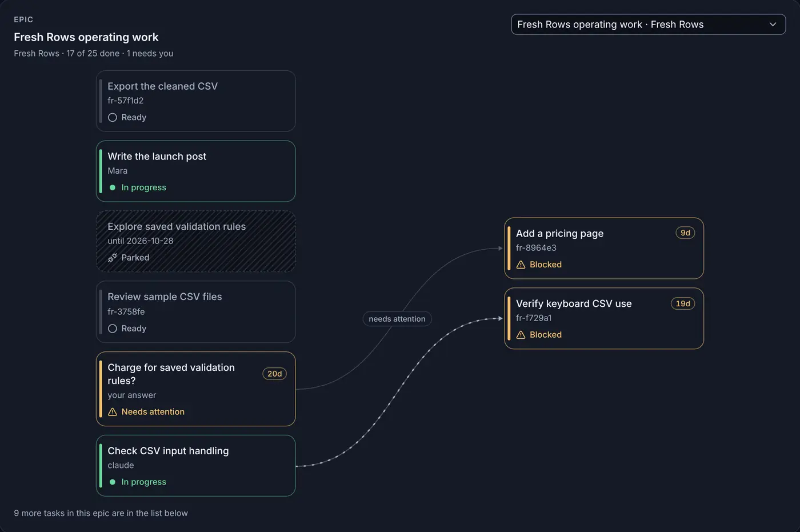The width and height of the screenshot is (800, 532).
Task: Click the green In progress dot on Check CSV input handling
Action: pyautogui.click(x=113, y=482)
